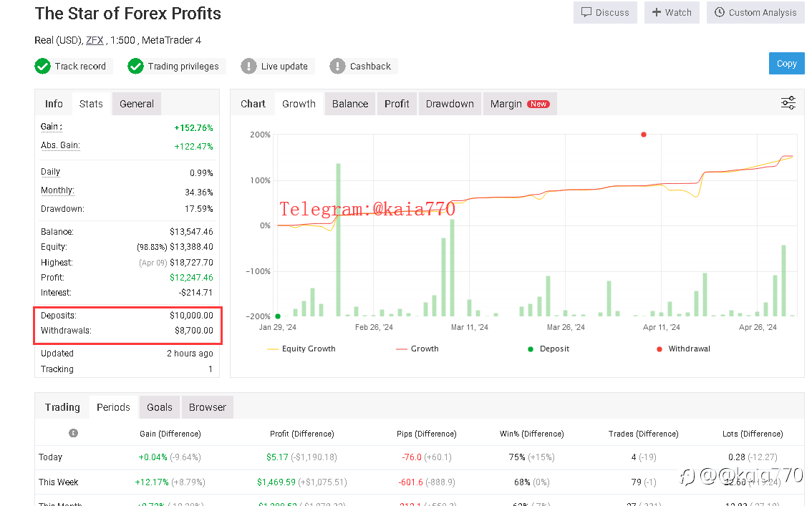The height and width of the screenshot is (506, 812).
Task: Toggle the Deposit markers in the chart legend
Action: (549, 349)
